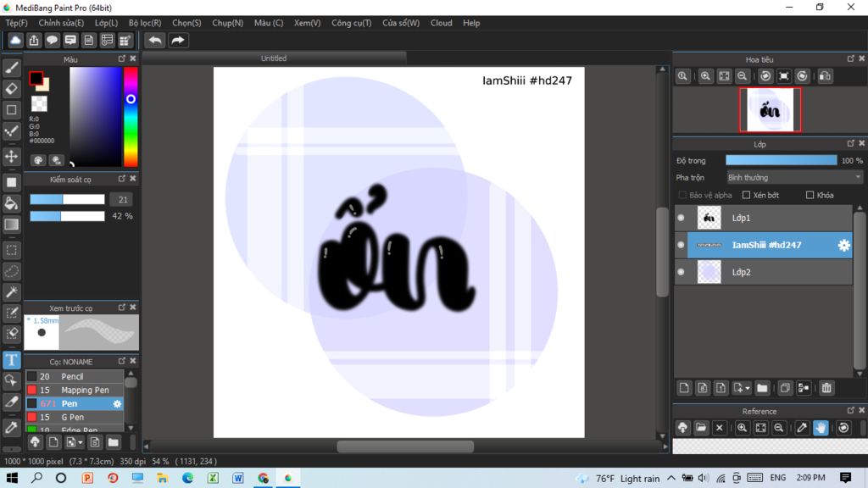The image size is (868, 488).
Task: Adjust the brush size slider
Action: (67, 199)
